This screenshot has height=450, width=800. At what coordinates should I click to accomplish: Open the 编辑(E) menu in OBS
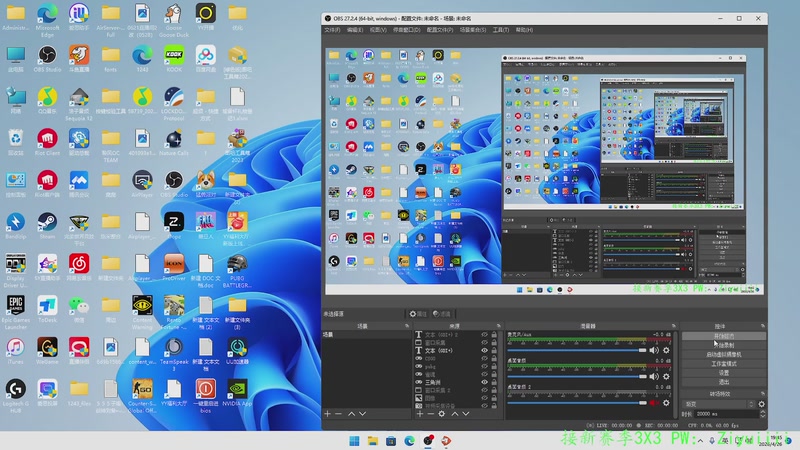pos(355,30)
